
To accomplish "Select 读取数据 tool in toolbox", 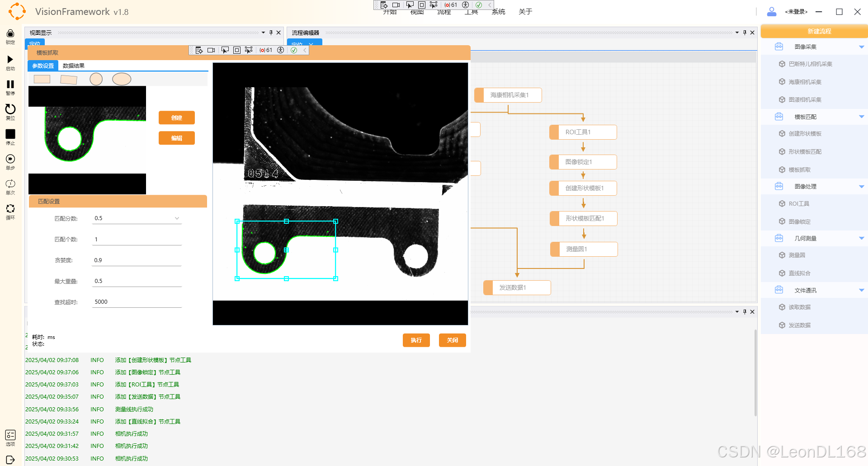I will pyautogui.click(x=799, y=307).
